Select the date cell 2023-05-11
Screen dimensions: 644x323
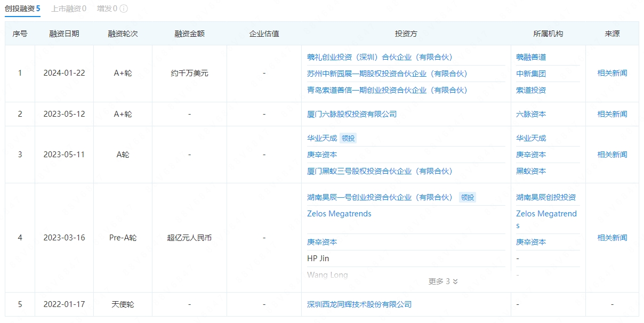click(64, 155)
